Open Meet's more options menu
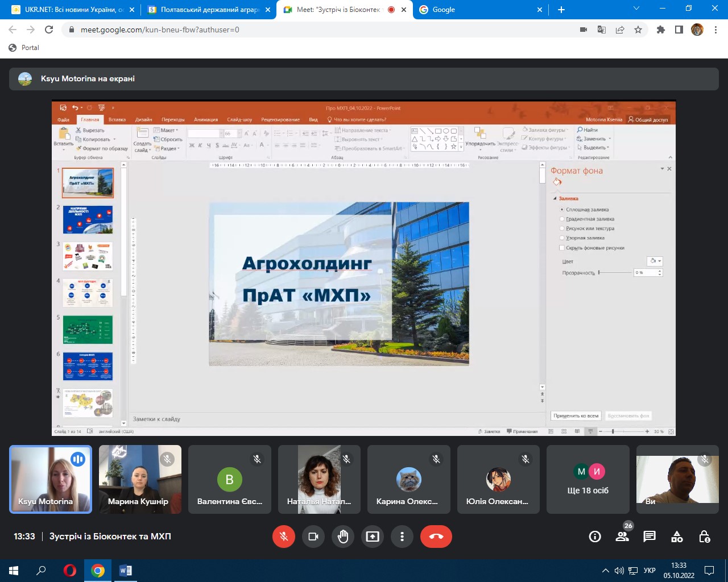 (x=402, y=537)
